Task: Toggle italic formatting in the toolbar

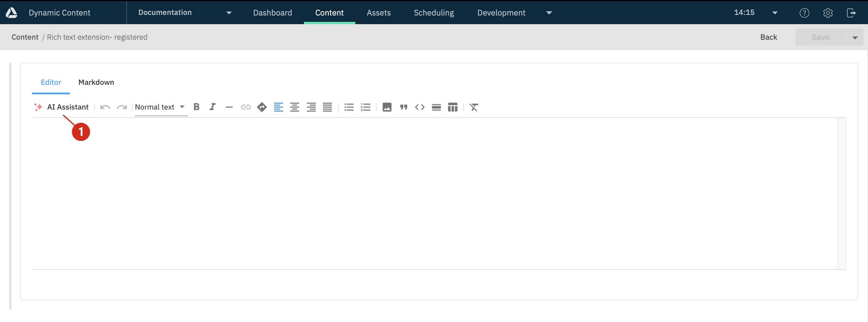Action: [x=212, y=107]
